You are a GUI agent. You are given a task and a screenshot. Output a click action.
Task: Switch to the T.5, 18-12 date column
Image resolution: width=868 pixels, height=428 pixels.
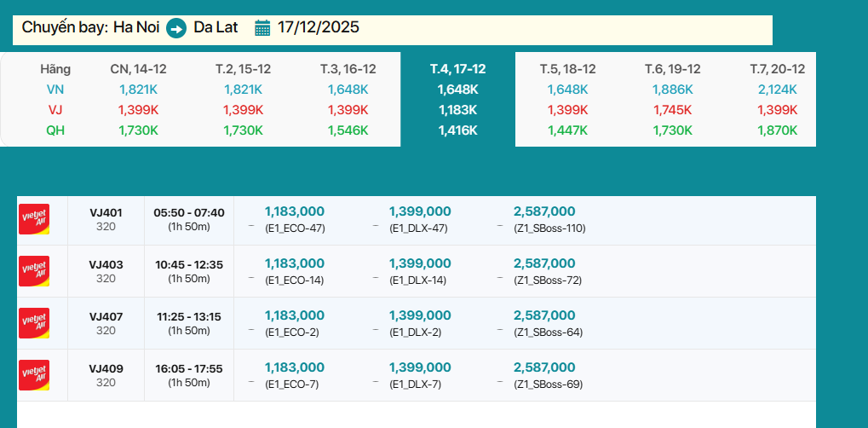[x=567, y=69]
